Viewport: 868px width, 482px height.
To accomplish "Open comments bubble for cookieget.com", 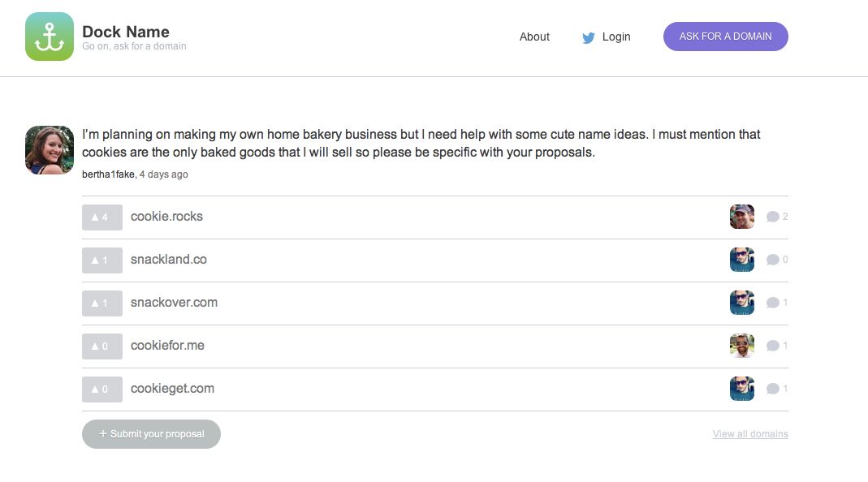I will point(773,389).
